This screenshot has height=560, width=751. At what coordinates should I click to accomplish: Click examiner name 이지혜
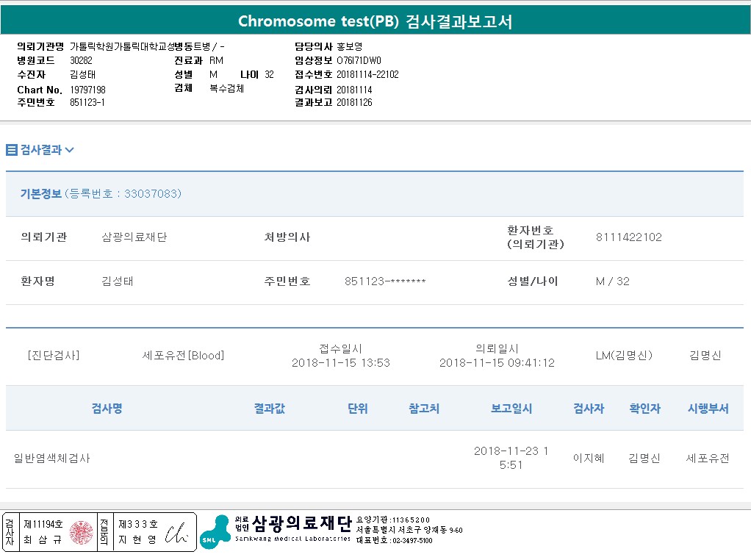[589, 459]
